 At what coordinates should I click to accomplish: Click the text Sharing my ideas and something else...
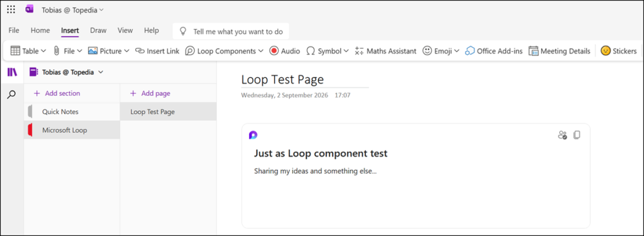(316, 171)
